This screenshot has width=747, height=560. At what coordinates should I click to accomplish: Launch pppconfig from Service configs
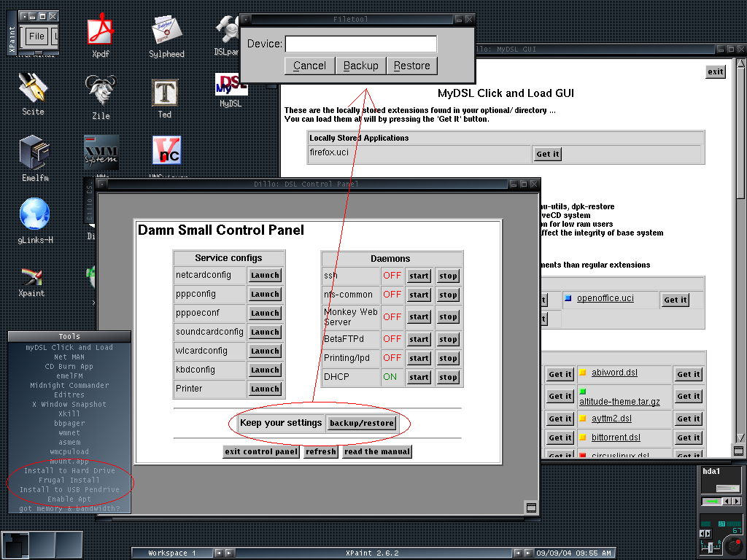pyautogui.click(x=265, y=295)
